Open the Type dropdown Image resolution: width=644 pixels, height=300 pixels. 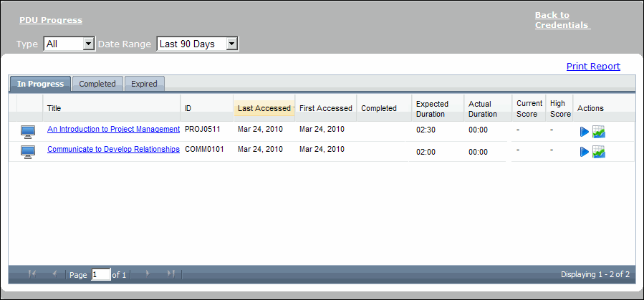coord(69,44)
